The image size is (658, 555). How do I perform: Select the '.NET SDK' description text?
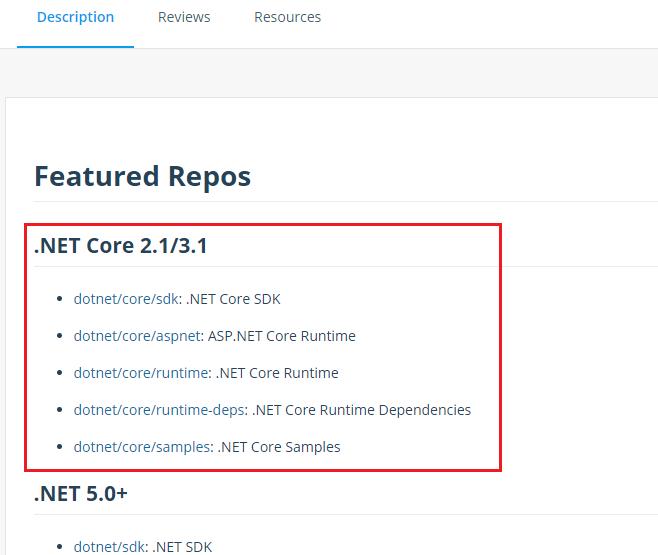pyautogui.click(x=182, y=547)
